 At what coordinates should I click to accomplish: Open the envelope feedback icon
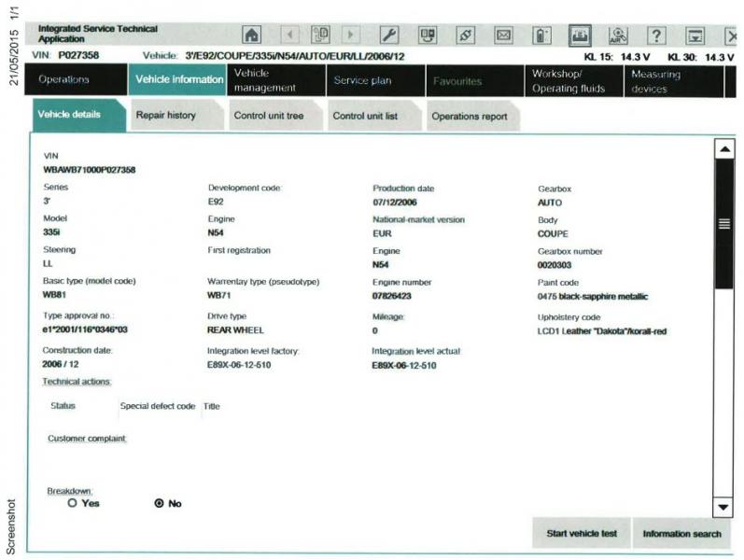coord(503,35)
